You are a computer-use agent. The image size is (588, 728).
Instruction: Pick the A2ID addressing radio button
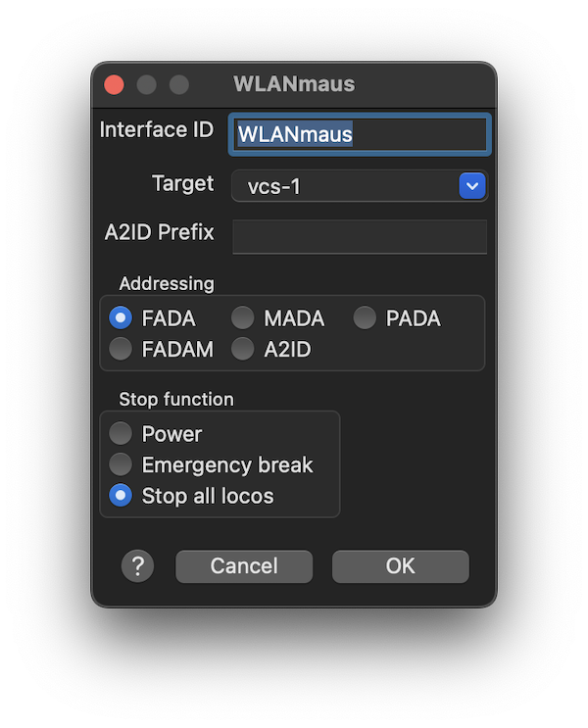243,349
